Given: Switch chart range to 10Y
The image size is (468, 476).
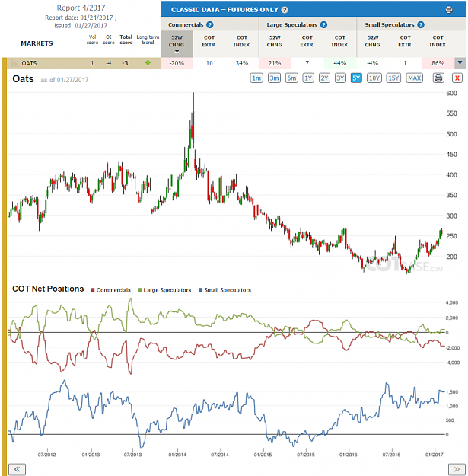Looking at the screenshot, I should pyautogui.click(x=374, y=78).
